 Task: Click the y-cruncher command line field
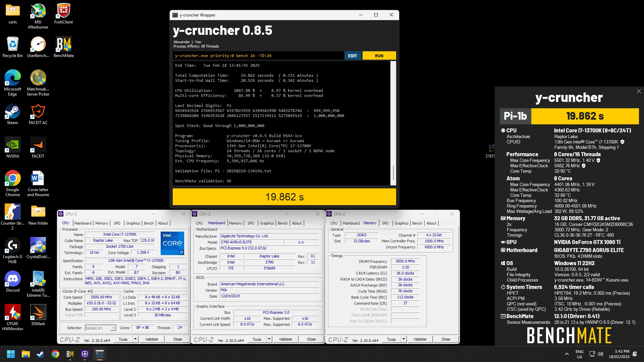tap(258, 56)
